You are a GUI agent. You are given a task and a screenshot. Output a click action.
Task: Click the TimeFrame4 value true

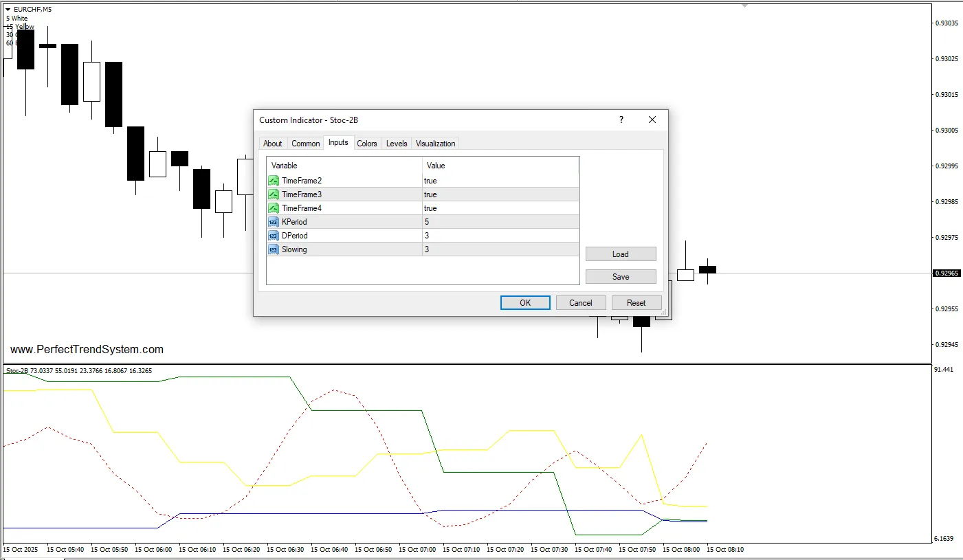tap(430, 208)
